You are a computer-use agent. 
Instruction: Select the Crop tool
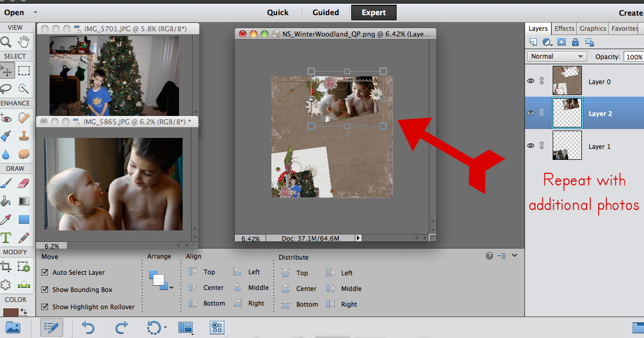pyautogui.click(x=6, y=267)
